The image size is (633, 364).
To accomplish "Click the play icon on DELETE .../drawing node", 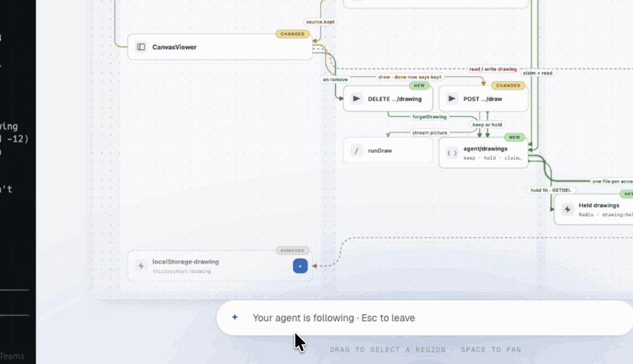I will (x=357, y=99).
